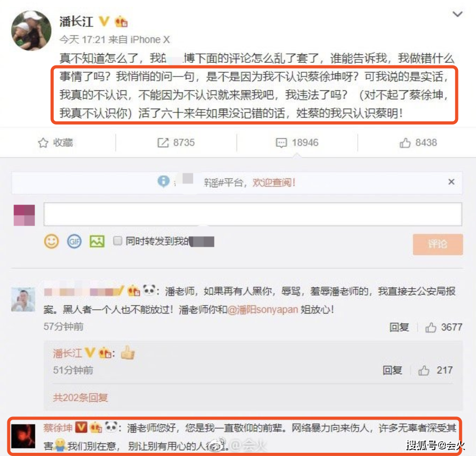Open 潘长江's profile avatar photo
Screen dimensions: 476x456
pos(31,31)
